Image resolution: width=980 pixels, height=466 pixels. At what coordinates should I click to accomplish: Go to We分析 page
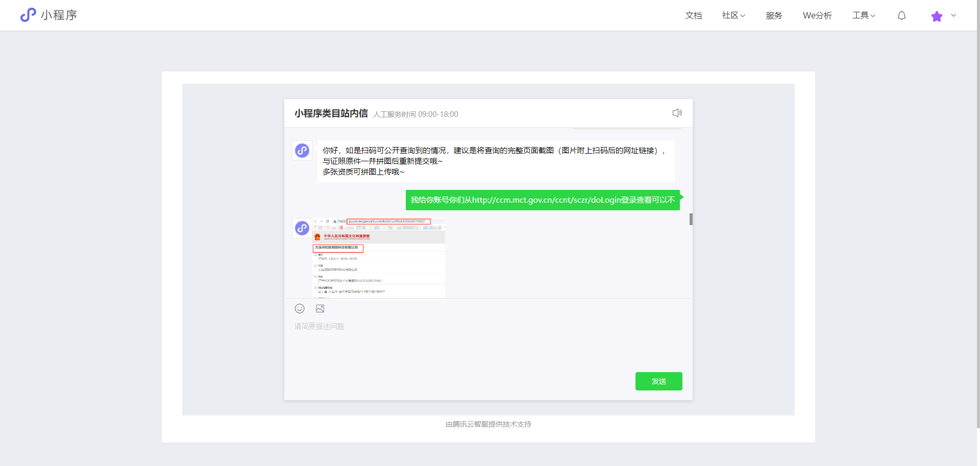pos(817,15)
